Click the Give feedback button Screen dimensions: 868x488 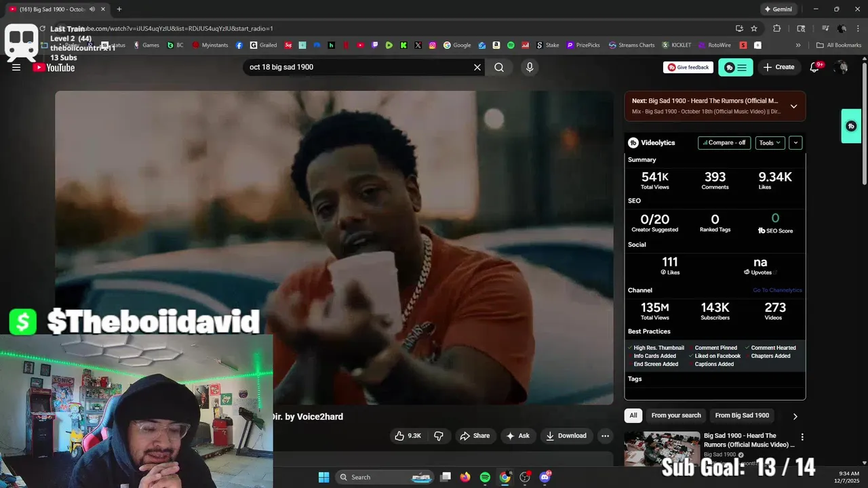688,67
